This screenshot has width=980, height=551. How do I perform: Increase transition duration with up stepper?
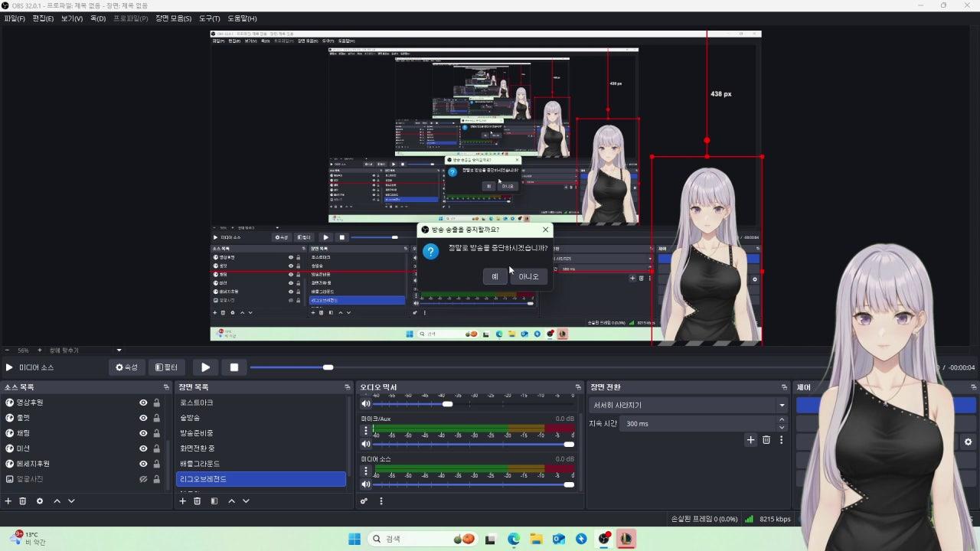click(x=782, y=419)
